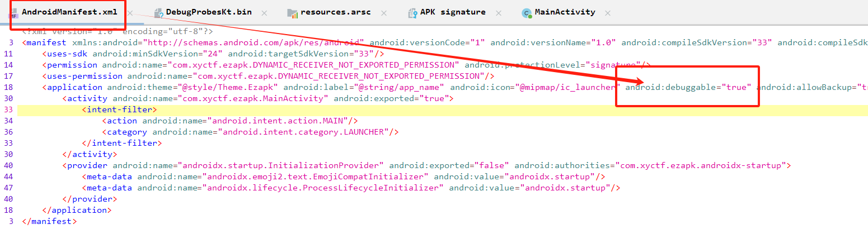Switch to the MainActivity tab
The width and height of the screenshot is (868, 248).
click(x=565, y=12)
